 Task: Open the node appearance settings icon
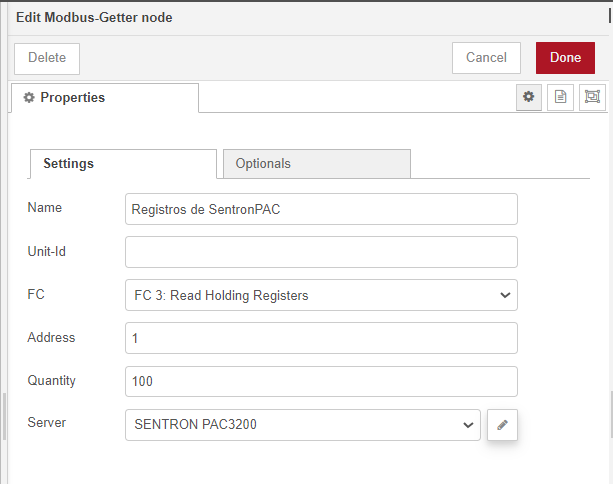592,97
